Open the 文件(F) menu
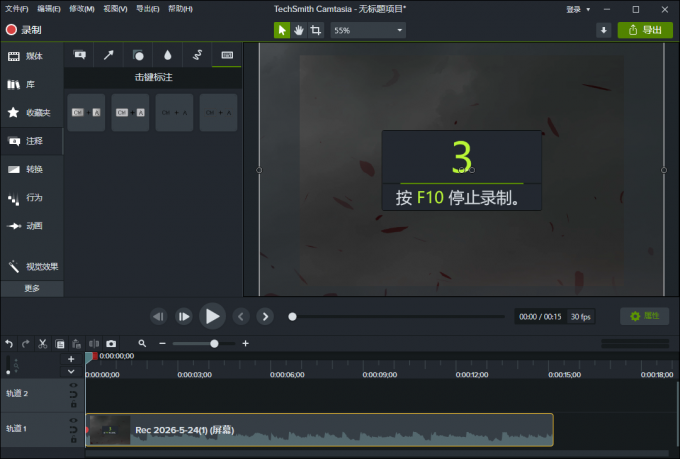Screen dimensions: 680x459 [16, 9]
